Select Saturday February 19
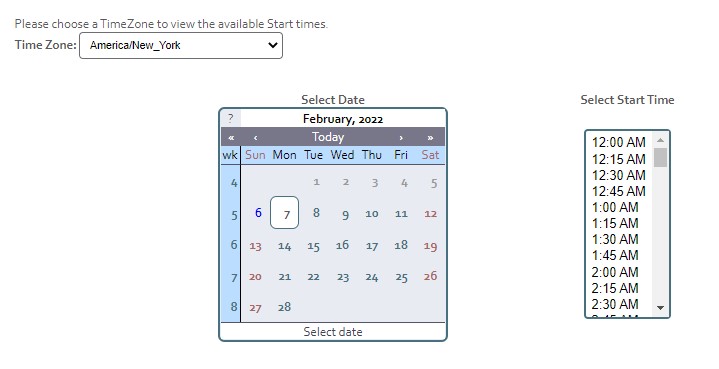 (430, 246)
